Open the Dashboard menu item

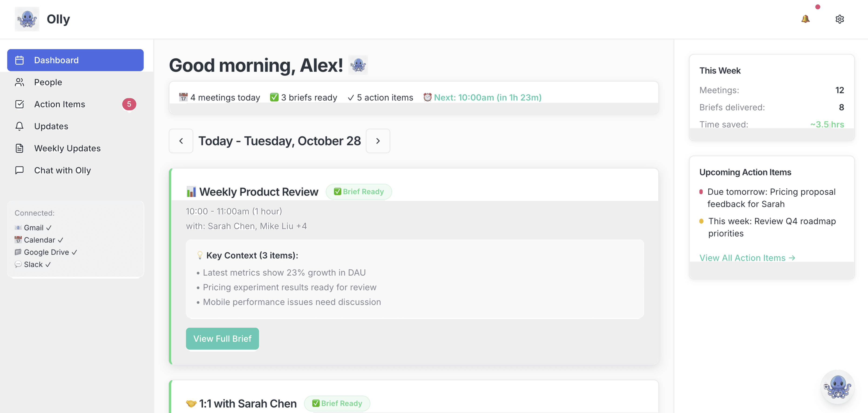tap(75, 60)
